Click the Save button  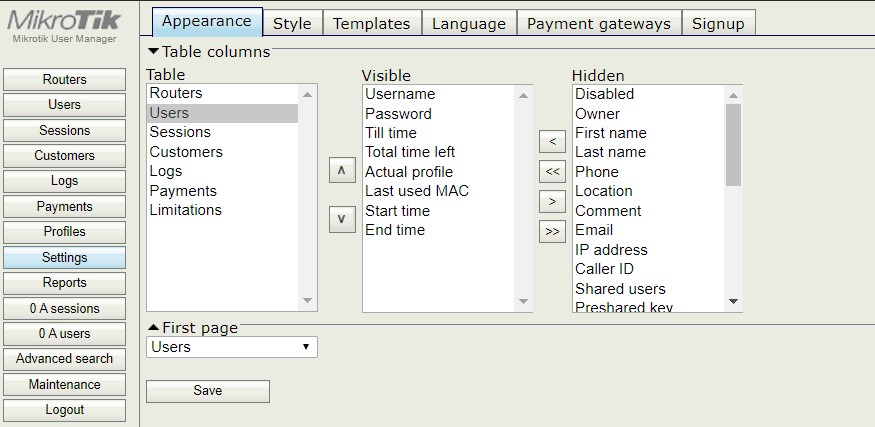click(208, 391)
